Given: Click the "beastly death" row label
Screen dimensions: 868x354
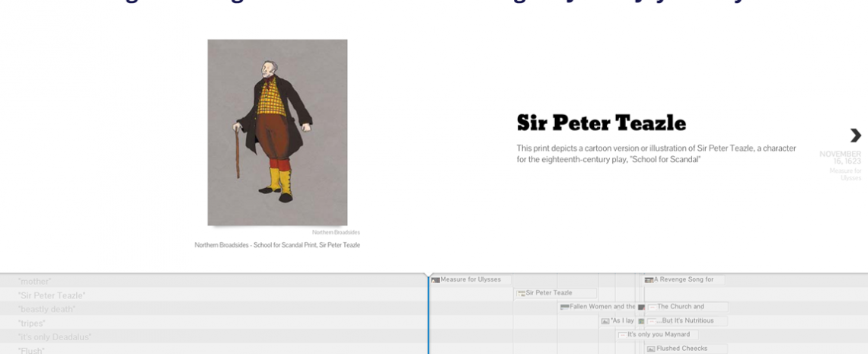Looking at the screenshot, I should (x=46, y=309).
